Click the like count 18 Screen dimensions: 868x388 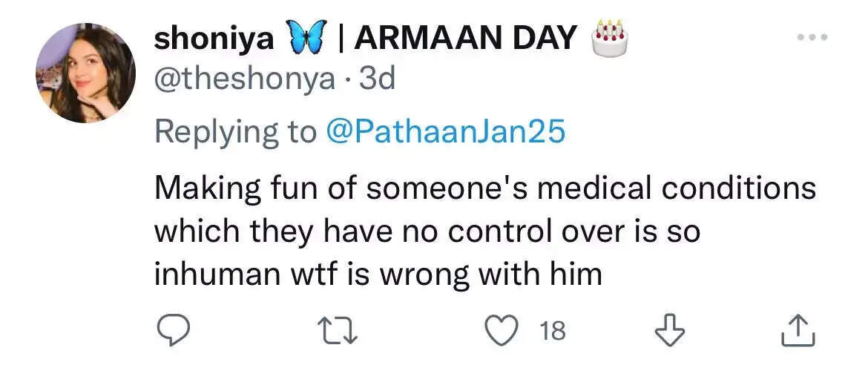click(x=552, y=332)
